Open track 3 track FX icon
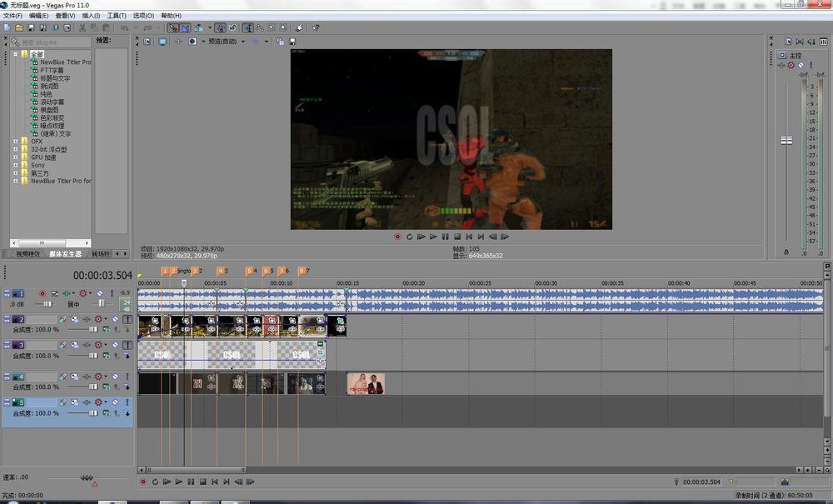The height and width of the screenshot is (504, 833). point(87,345)
